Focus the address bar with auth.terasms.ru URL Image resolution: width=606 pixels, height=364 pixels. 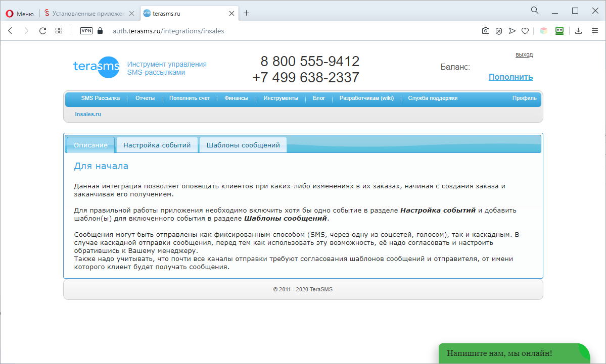pos(168,31)
